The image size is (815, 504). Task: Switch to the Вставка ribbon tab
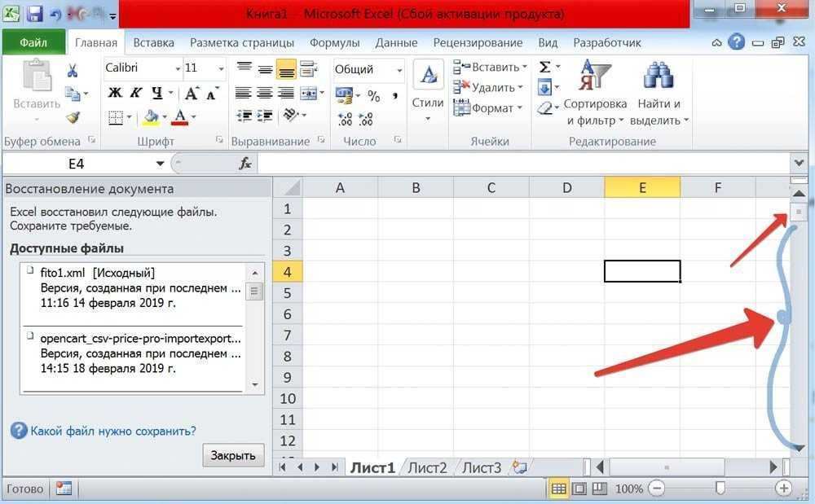point(153,42)
